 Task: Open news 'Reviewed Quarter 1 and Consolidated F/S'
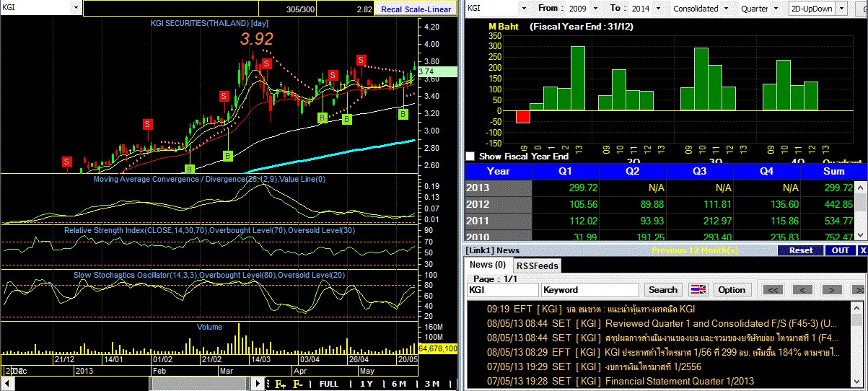tap(662, 322)
